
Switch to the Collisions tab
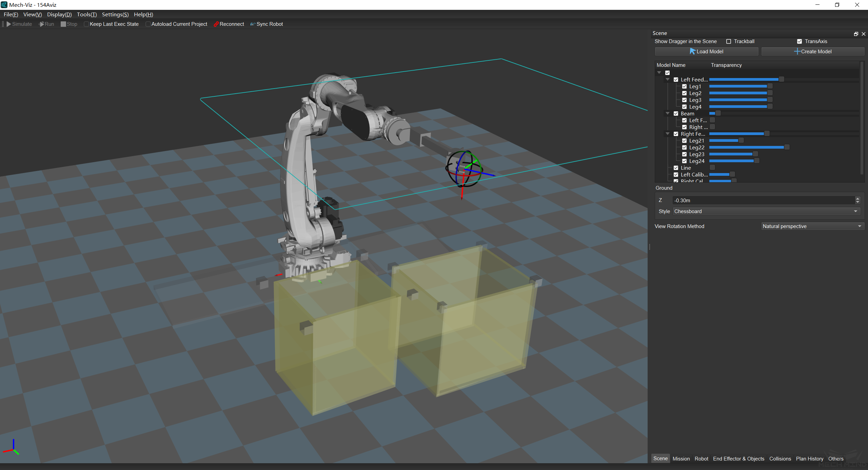click(780, 458)
